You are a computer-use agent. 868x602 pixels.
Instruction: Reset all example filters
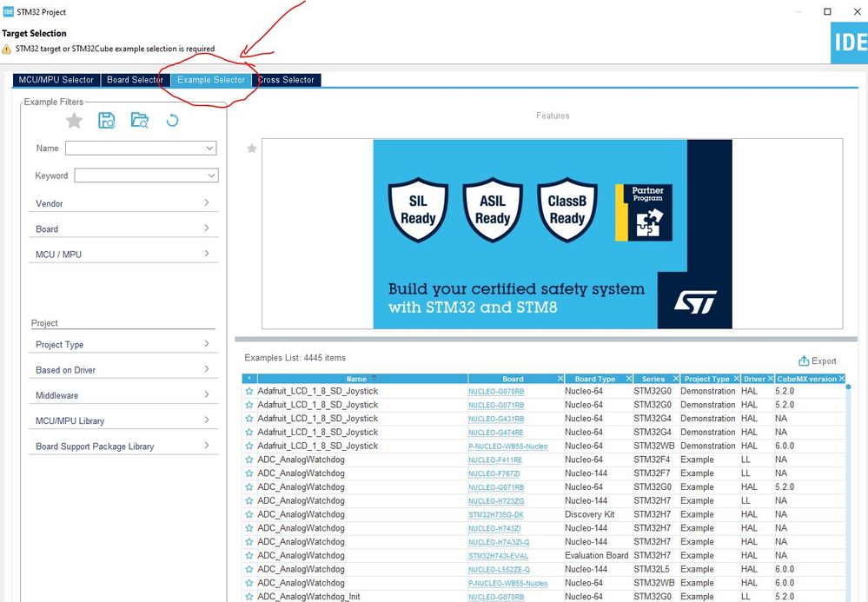(172, 120)
